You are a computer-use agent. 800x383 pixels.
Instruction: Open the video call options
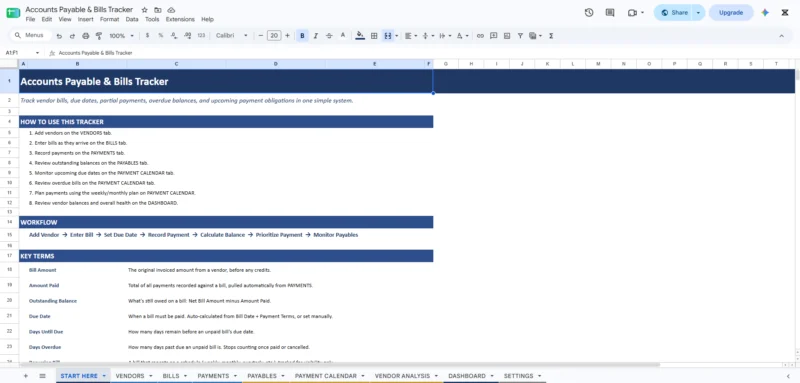click(x=642, y=13)
